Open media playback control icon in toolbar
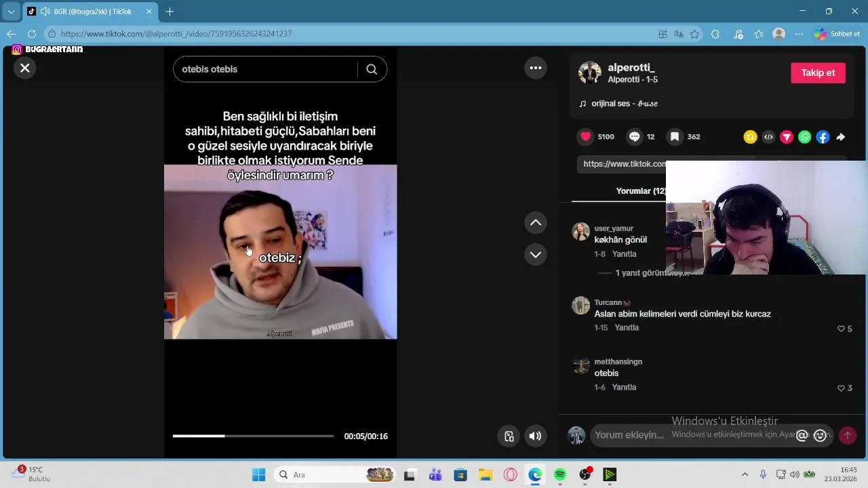The height and width of the screenshot is (488, 868). (738, 34)
